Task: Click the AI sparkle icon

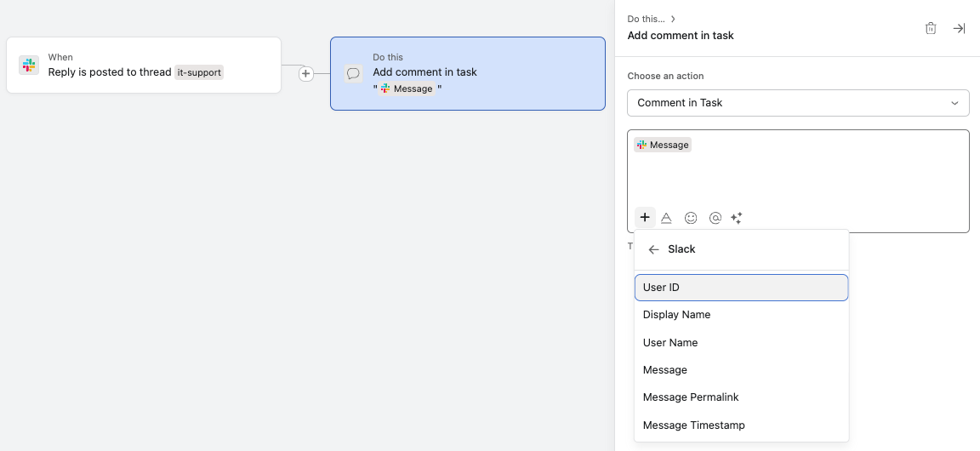Action: point(737,218)
